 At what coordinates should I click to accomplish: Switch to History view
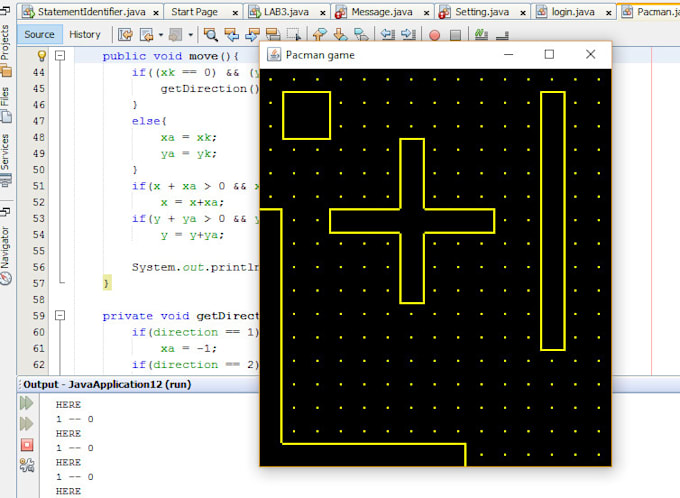pyautogui.click(x=85, y=34)
